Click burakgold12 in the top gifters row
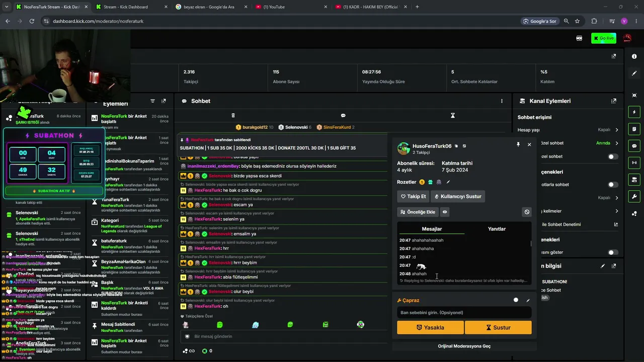The image size is (644, 362). click(255, 127)
